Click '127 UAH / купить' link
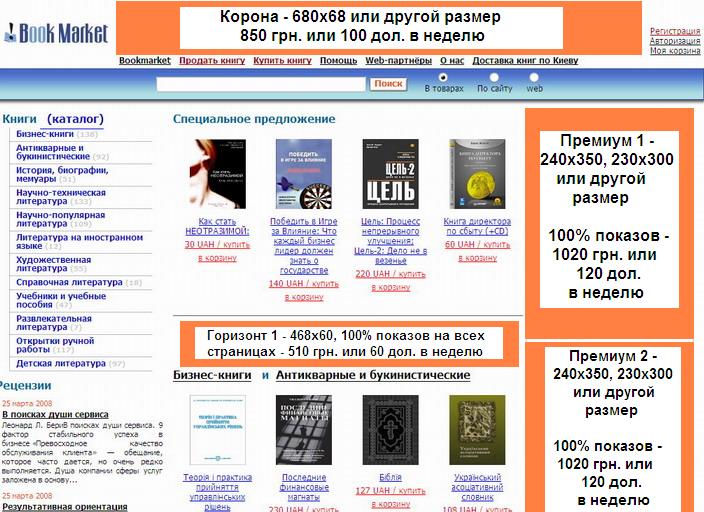Screen dimensions: 704x512 [391, 490]
